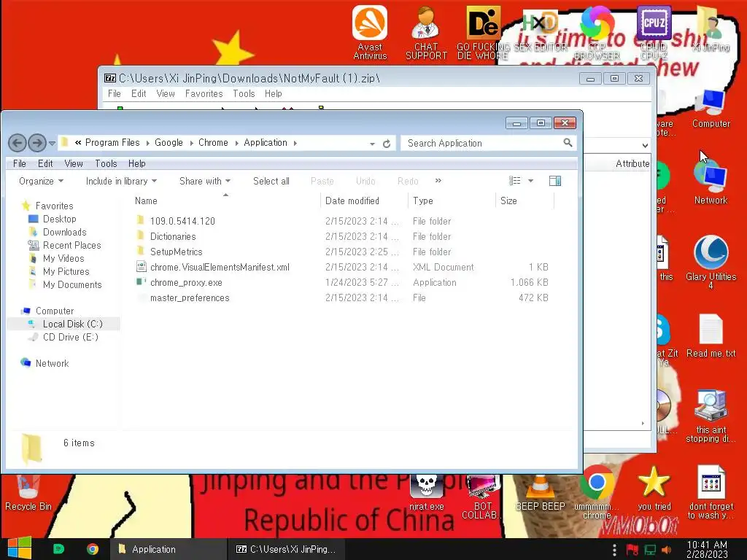Image resolution: width=747 pixels, height=560 pixels.
Task: Switch to 7-Zip taskbar button
Action: [286, 549]
